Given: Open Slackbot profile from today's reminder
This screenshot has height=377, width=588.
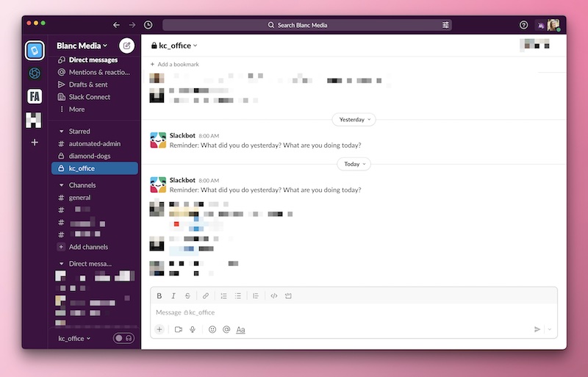Looking at the screenshot, I should (x=182, y=180).
